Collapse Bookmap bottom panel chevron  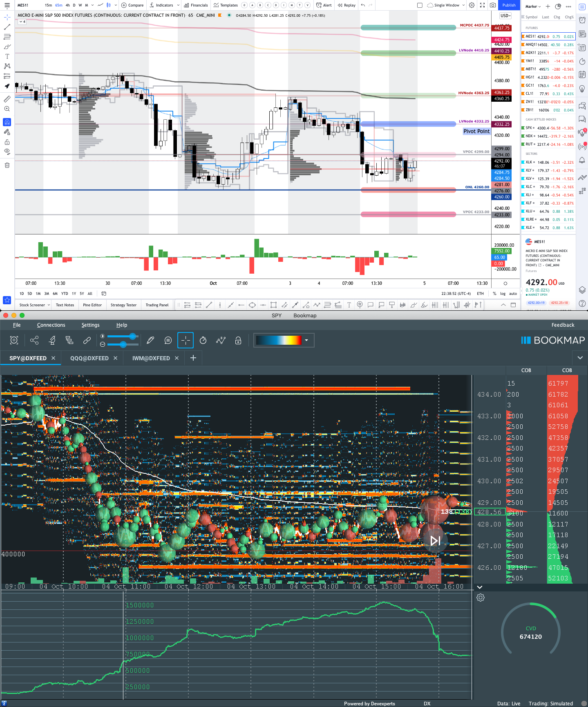(x=480, y=587)
